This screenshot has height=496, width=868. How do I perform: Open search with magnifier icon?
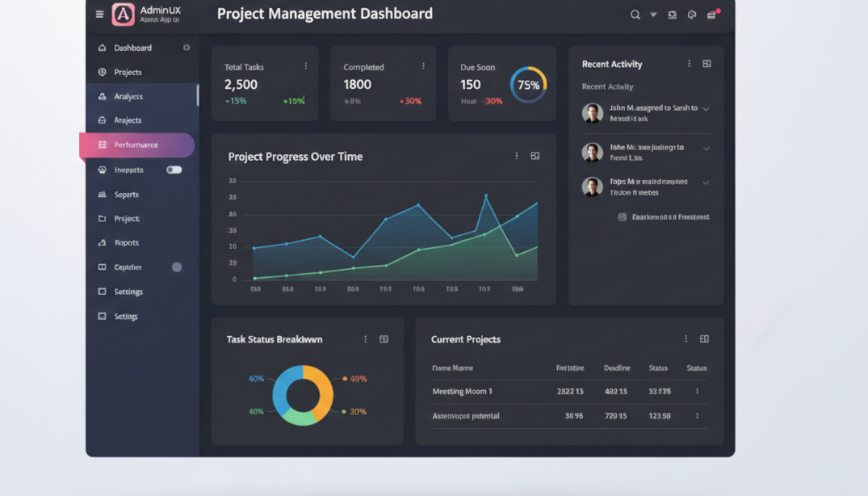pyautogui.click(x=635, y=15)
